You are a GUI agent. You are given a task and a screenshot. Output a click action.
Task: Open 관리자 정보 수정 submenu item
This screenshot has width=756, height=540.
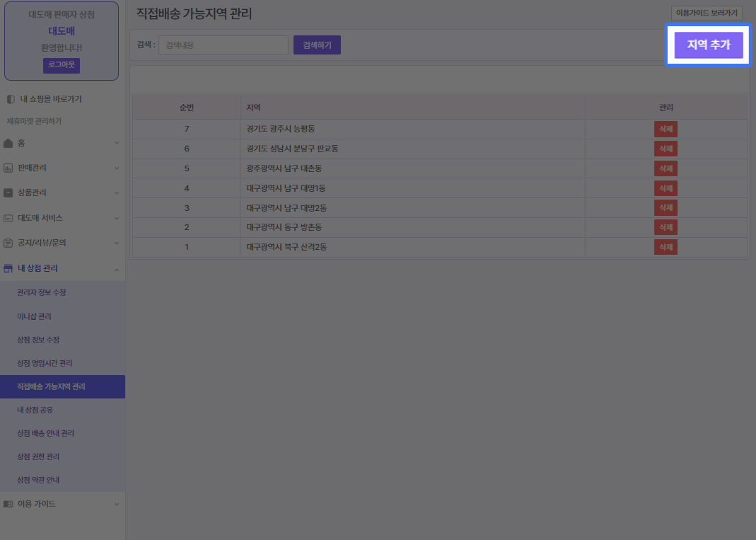(x=41, y=292)
